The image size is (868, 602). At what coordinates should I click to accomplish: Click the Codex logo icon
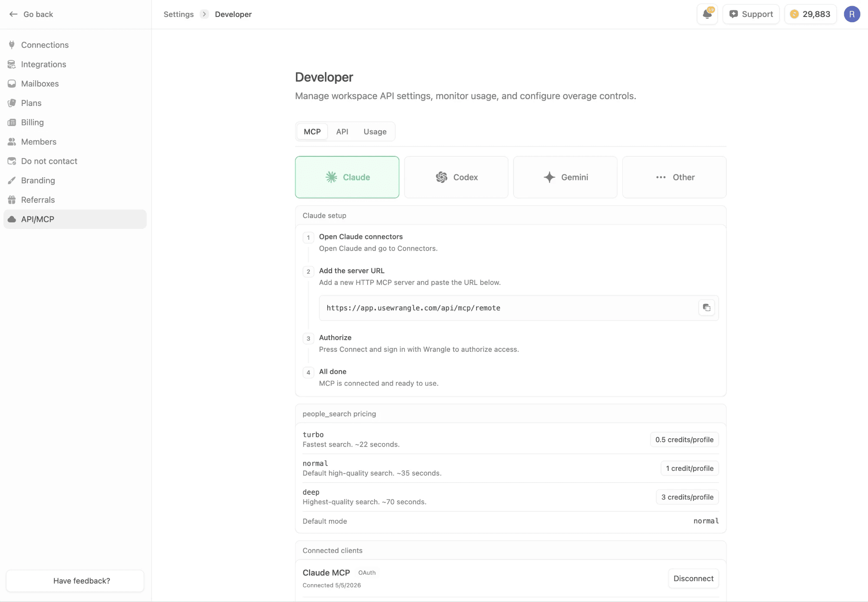click(x=441, y=177)
